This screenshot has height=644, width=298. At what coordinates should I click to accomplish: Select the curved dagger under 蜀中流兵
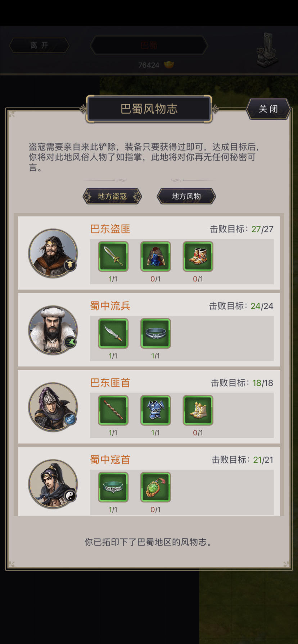pos(113,333)
